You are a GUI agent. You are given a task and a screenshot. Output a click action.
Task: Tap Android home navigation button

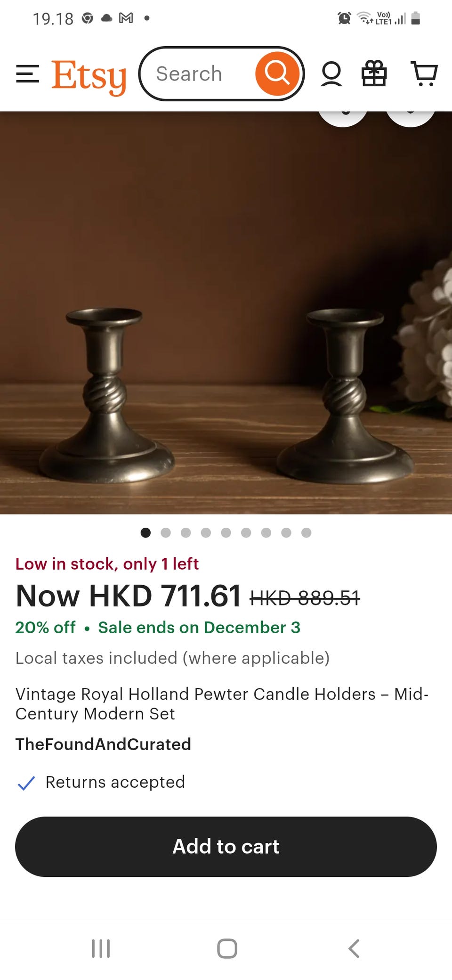point(227,948)
